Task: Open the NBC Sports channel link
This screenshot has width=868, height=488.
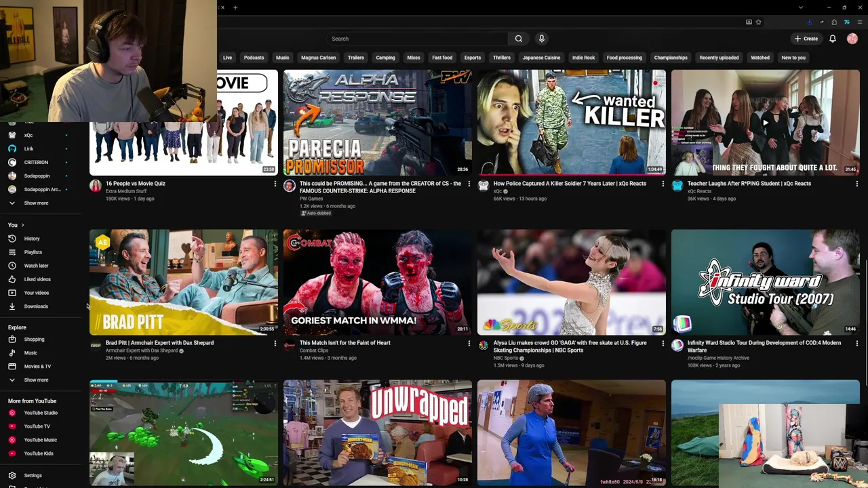Action: coord(506,358)
